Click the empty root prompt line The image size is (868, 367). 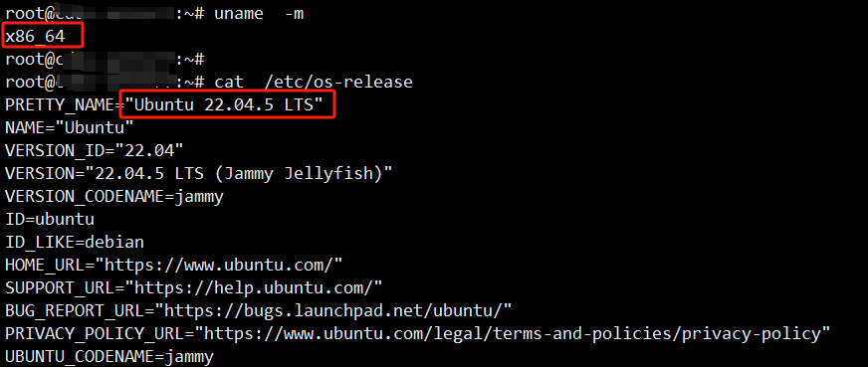[x=106, y=59]
